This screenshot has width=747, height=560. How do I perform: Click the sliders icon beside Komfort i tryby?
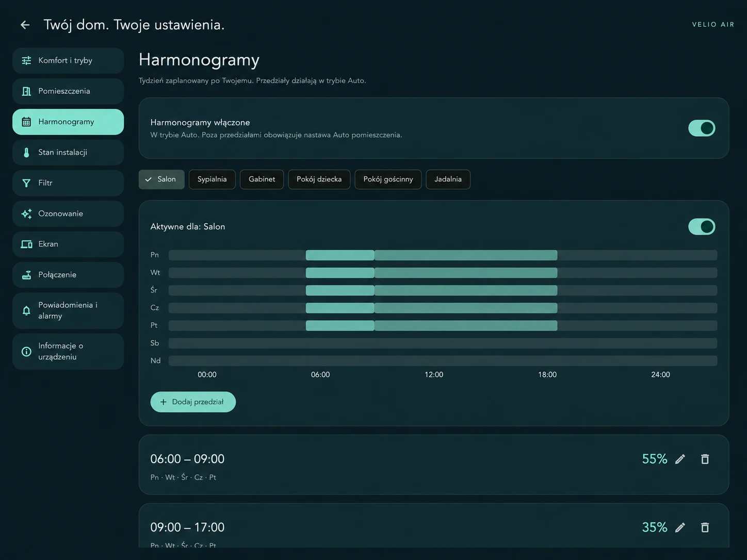[26, 60]
